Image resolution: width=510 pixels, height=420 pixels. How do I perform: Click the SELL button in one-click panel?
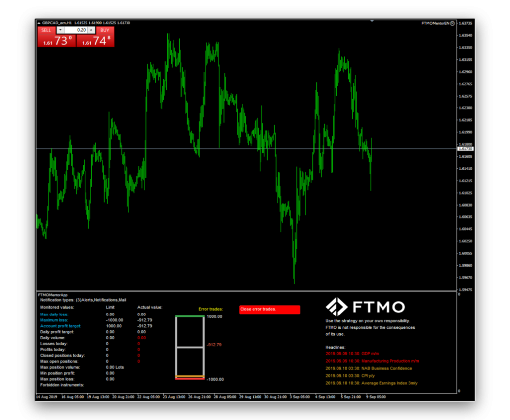coord(46,30)
